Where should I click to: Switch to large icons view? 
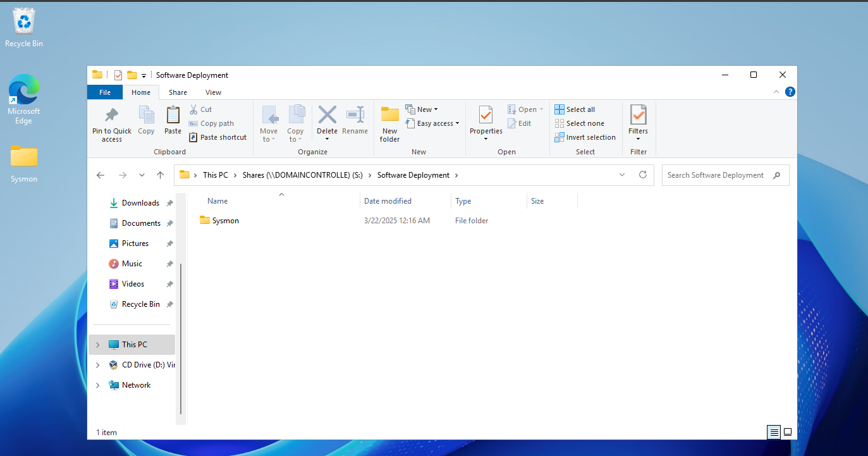tap(788, 433)
